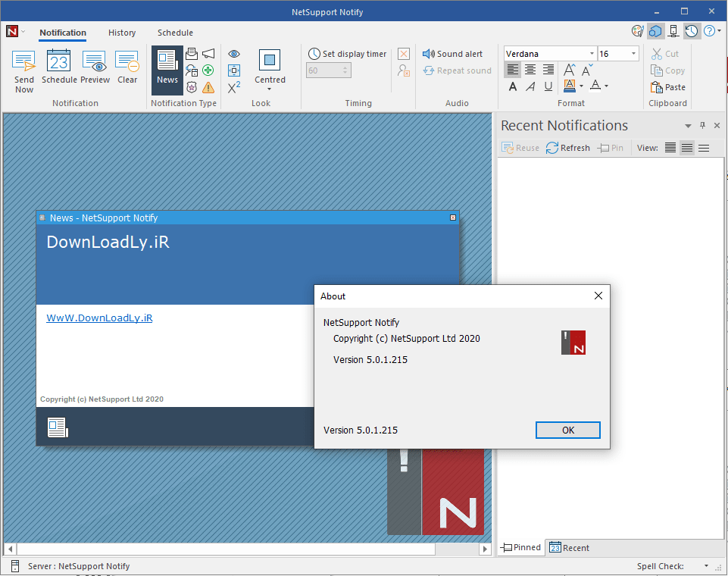Image resolution: width=728 pixels, height=576 pixels.
Task: Open the font size 16 dropdown
Action: (633, 54)
